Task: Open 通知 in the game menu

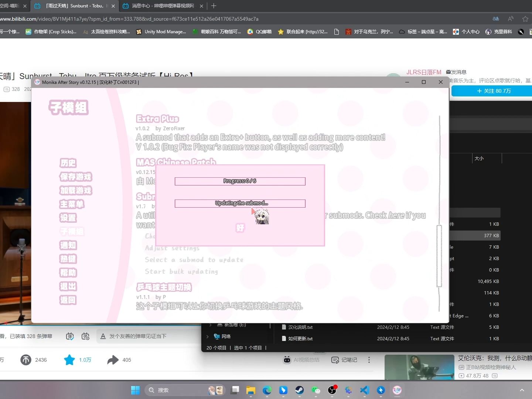Action: 68,245
